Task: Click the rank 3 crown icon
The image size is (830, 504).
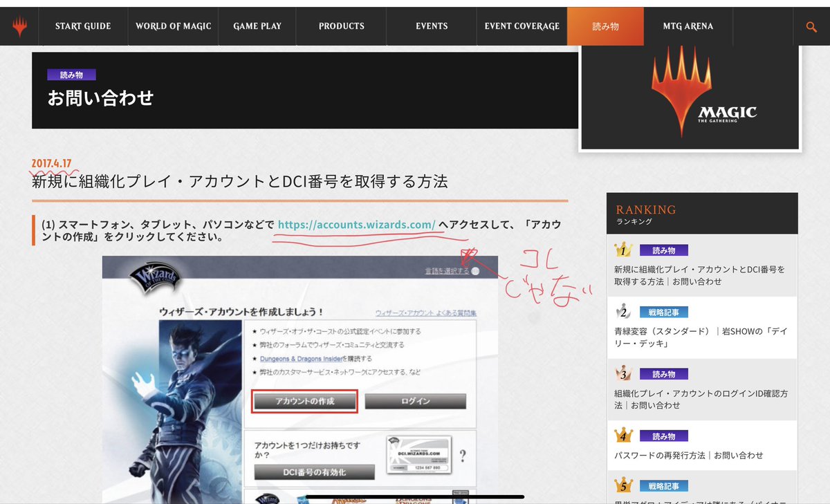Action: [x=624, y=373]
